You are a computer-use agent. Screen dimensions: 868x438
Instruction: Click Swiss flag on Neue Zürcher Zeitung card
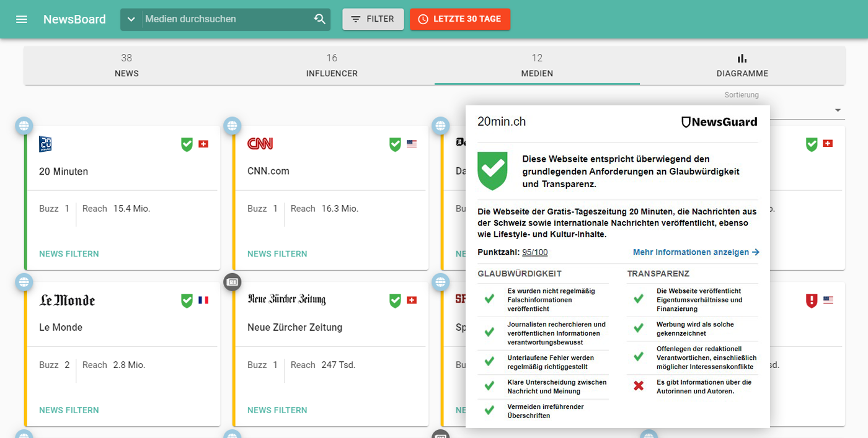(x=412, y=300)
